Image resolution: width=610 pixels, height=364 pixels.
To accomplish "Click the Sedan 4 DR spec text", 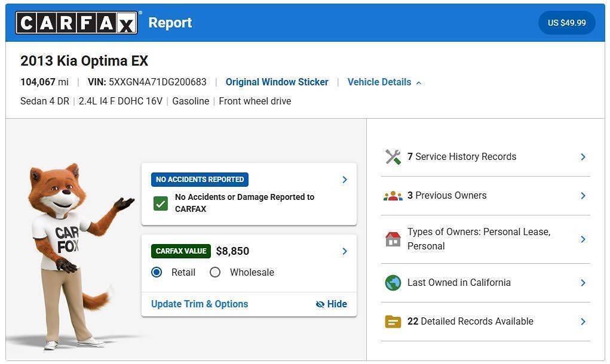I will [x=45, y=101].
